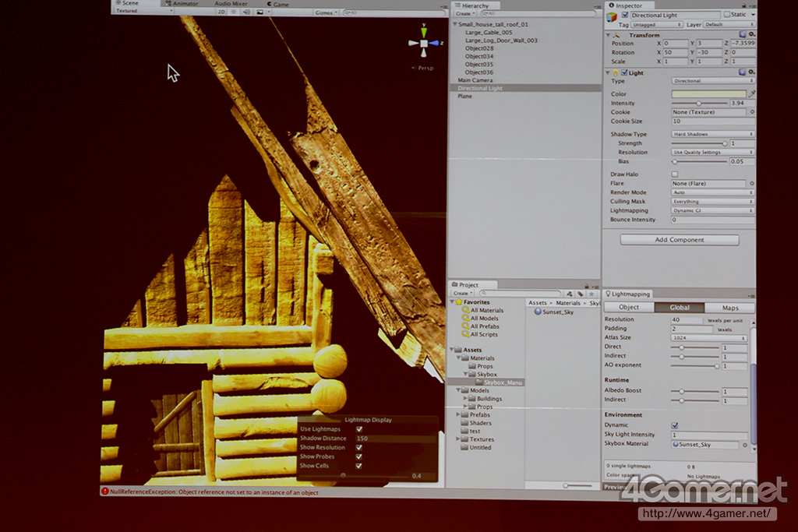This screenshot has height=532, width=798.
Task: Click the Project search-by-label tag icon
Action: (x=581, y=294)
